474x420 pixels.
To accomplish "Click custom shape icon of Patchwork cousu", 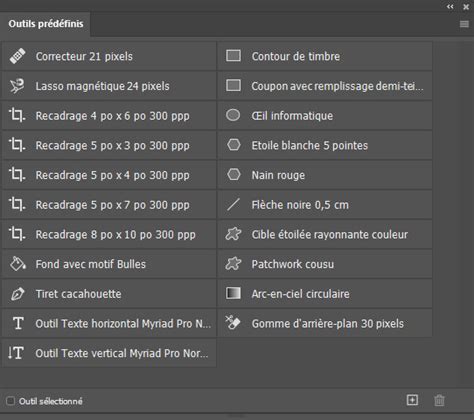I will (x=233, y=264).
